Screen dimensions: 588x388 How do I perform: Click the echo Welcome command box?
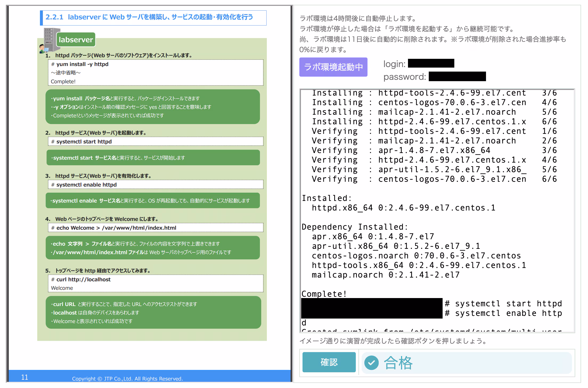[x=156, y=228]
